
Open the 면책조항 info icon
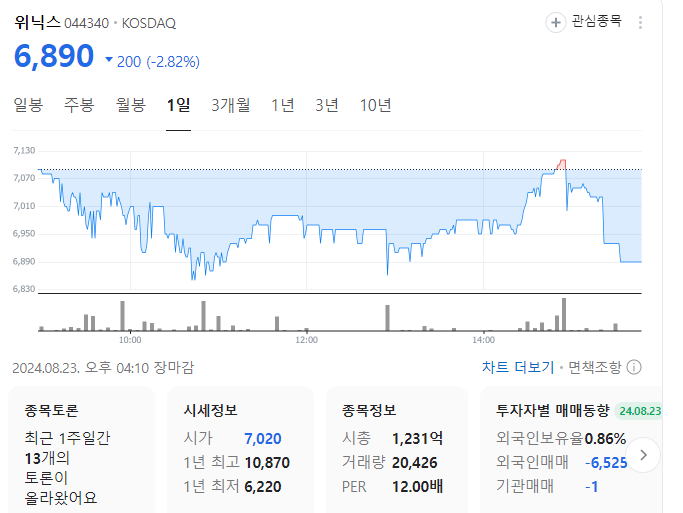[x=634, y=368]
